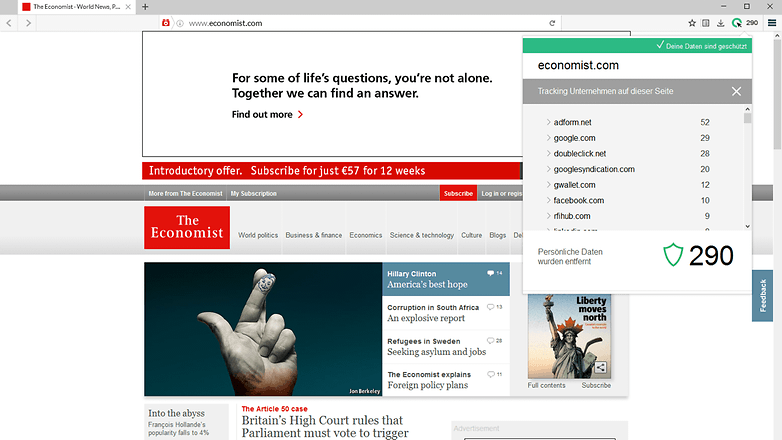Expand gwallet.com tracker entry
The width and height of the screenshot is (782, 440).
(x=548, y=185)
